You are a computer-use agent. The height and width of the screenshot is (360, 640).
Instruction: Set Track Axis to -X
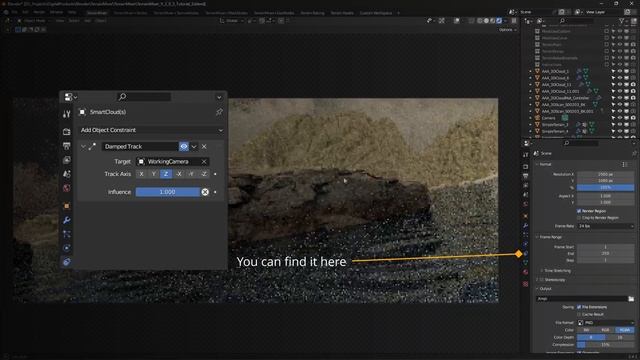(x=178, y=174)
